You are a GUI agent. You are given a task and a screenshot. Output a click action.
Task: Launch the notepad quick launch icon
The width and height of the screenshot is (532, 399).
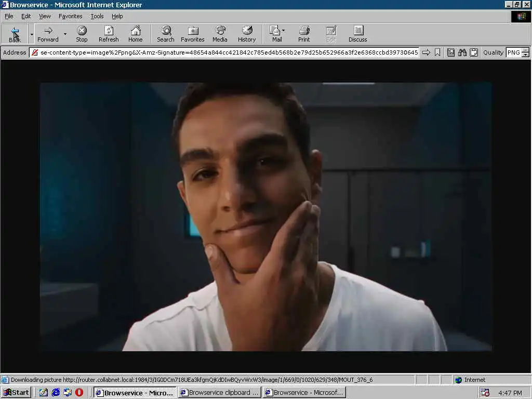44,393
